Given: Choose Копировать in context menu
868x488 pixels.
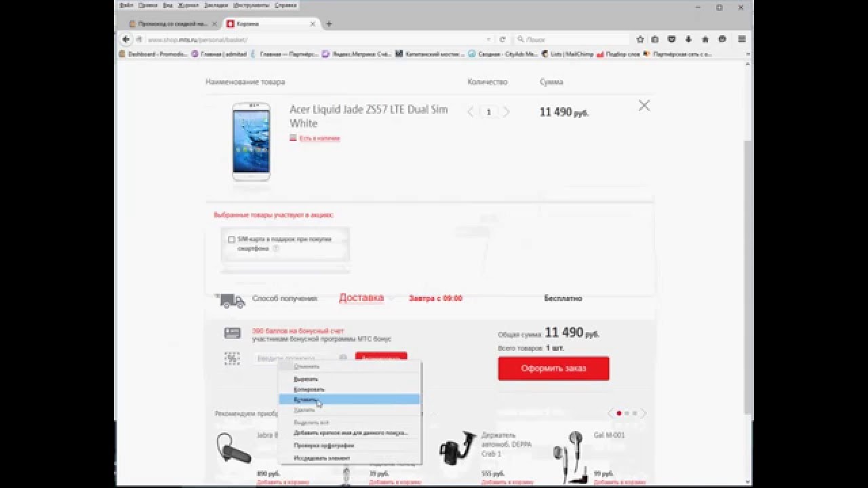Looking at the screenshot, I should click(x=349, y=389).
